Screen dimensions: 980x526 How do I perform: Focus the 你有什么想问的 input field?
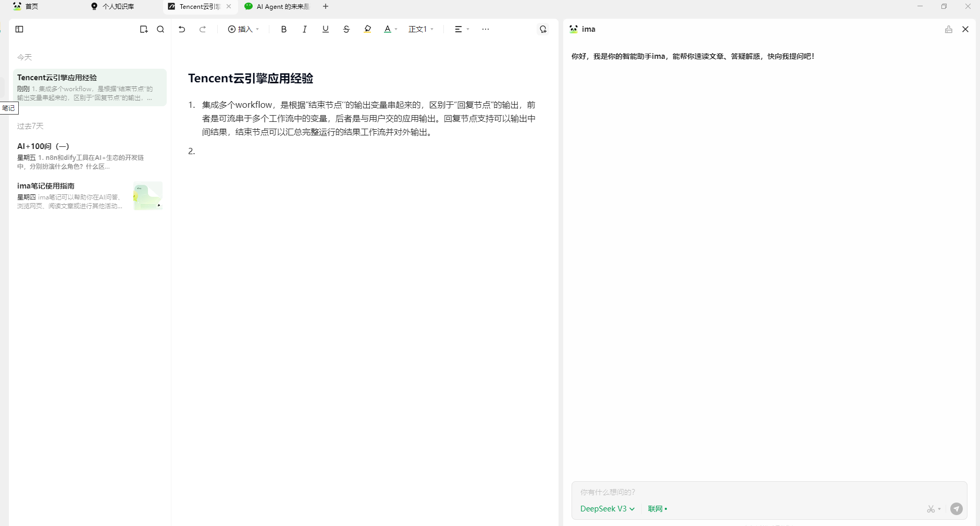(x=769, y=492)
